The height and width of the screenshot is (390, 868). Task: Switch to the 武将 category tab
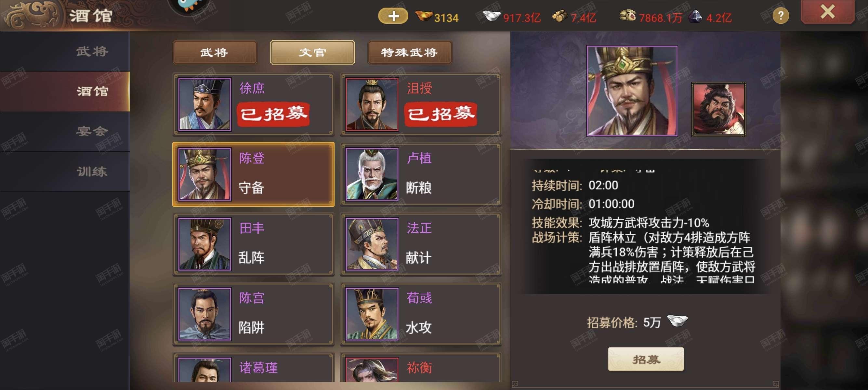point(215,52)
